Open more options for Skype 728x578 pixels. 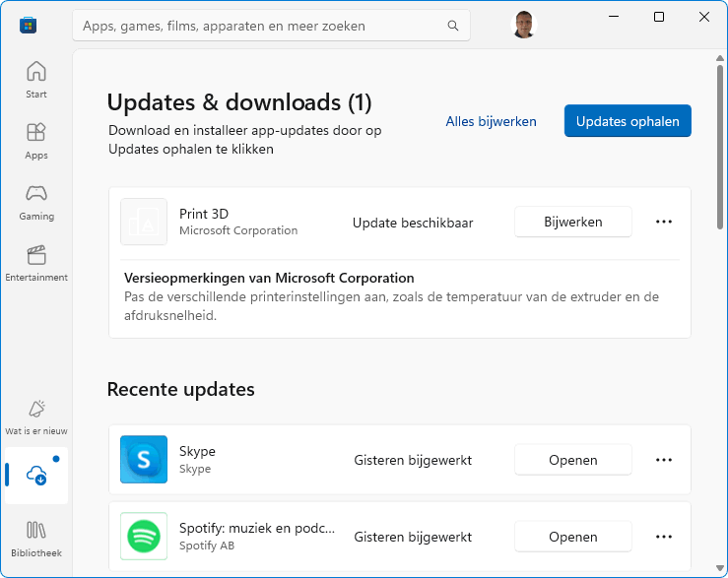click(x=664, y=460)
